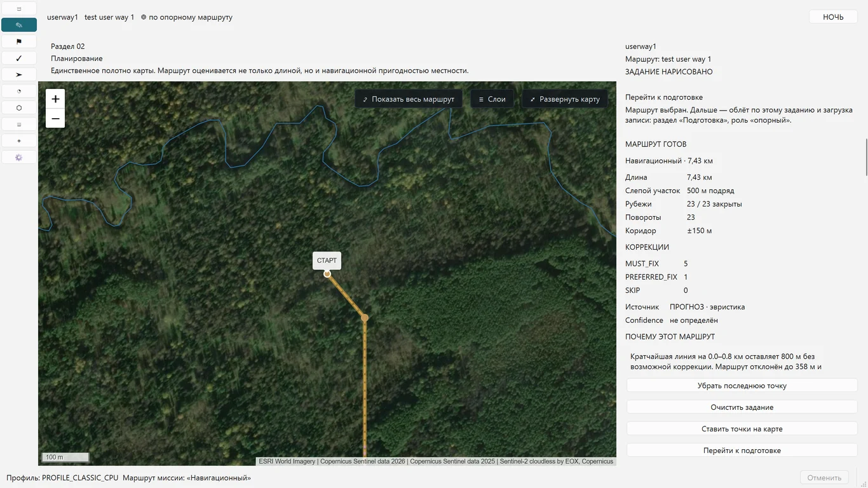This screenshot has height=488, width=868.
Task: Expand map with Развернуть карту
Action: coord(565,99)
